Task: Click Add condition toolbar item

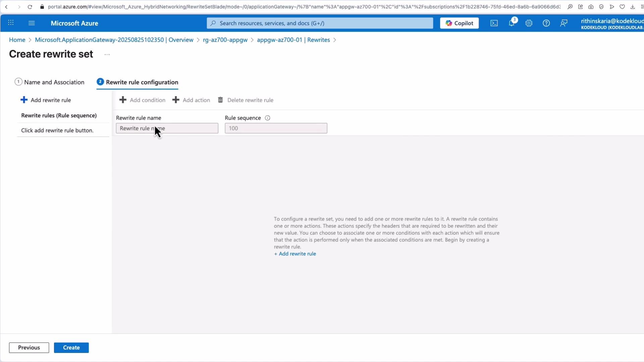Action: point(142,100)
